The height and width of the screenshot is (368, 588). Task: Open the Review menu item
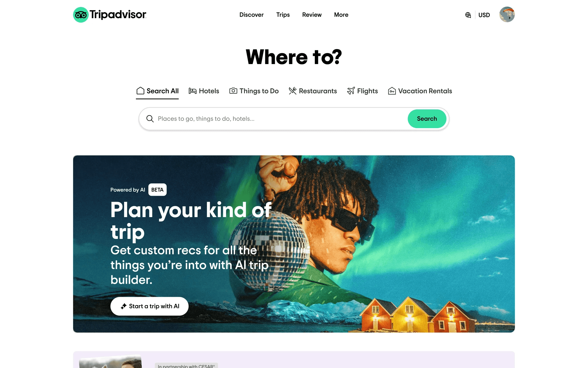click(x=312, y=15)
